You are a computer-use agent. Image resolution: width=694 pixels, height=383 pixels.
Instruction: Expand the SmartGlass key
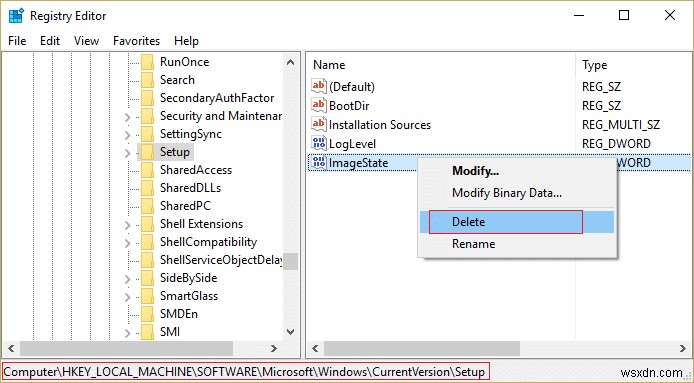[x=127, y=297]
